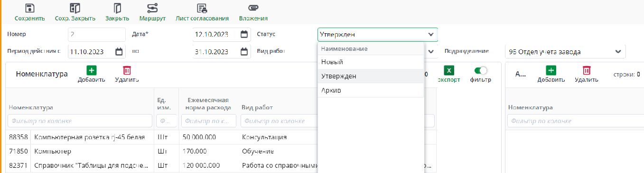Click Ежемесячная норма расхода column header
The image size is (644, 173).
(x=208, y=104)
